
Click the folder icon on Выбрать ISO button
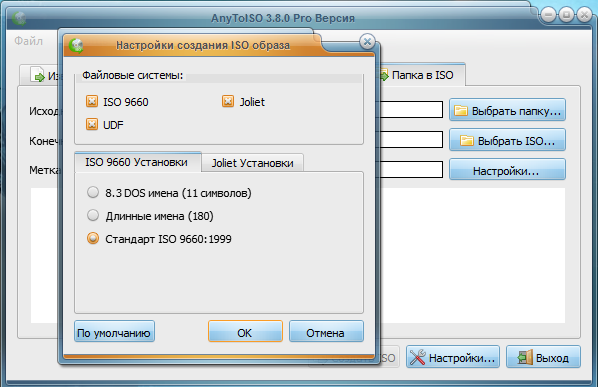(x=467, y=140)
